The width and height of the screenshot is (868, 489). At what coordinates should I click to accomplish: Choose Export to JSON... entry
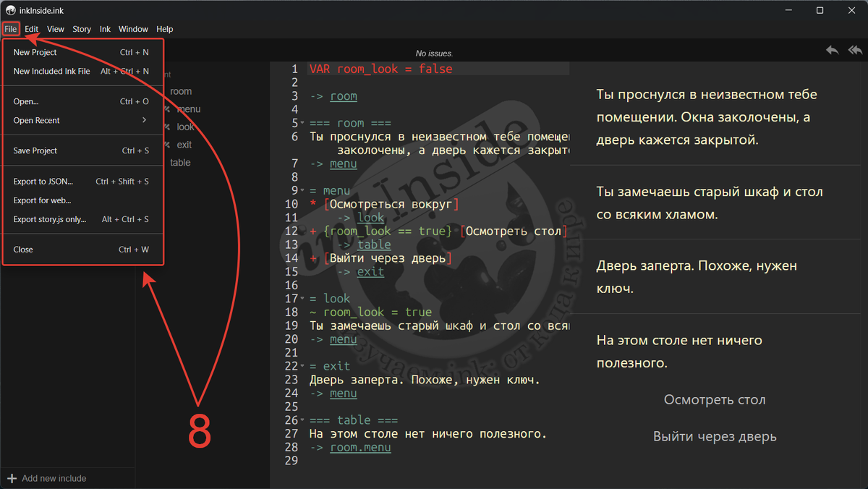pyautogui.click(x=83, y=181)
